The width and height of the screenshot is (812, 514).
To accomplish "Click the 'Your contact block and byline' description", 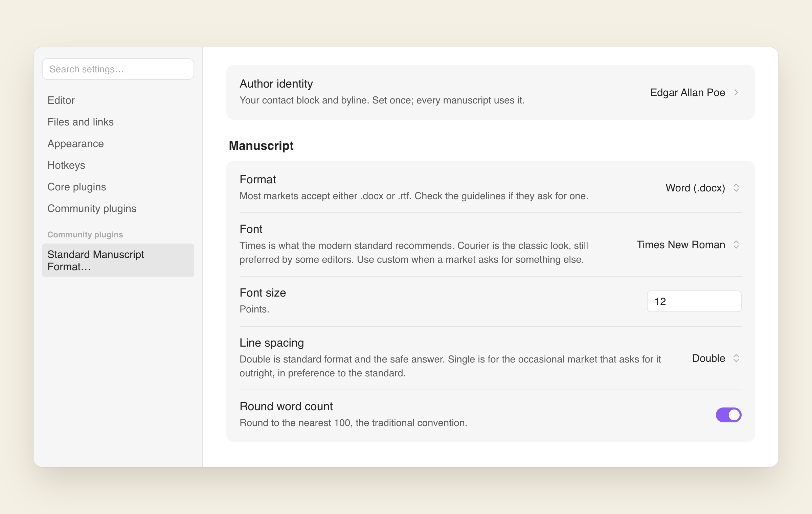I will tap(382, 100).
